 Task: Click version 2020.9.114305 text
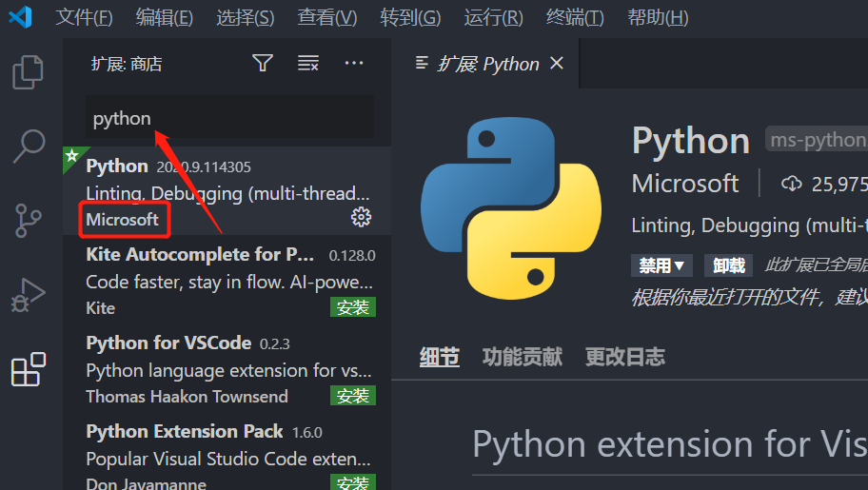pos(204,167)
